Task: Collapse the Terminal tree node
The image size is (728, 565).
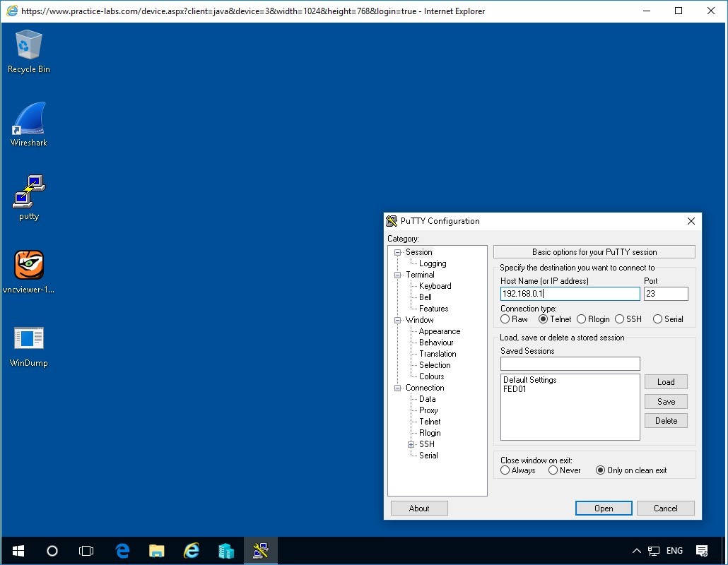Action: pyautogui.click(x=397, y=275)
